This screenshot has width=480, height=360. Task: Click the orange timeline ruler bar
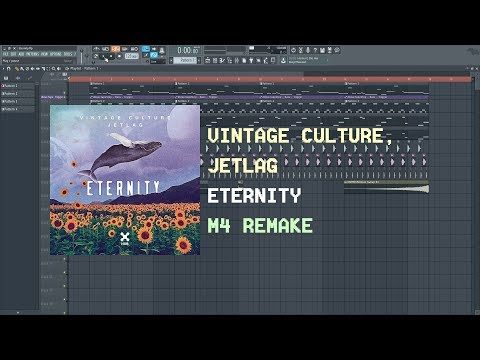click(270, 79)
